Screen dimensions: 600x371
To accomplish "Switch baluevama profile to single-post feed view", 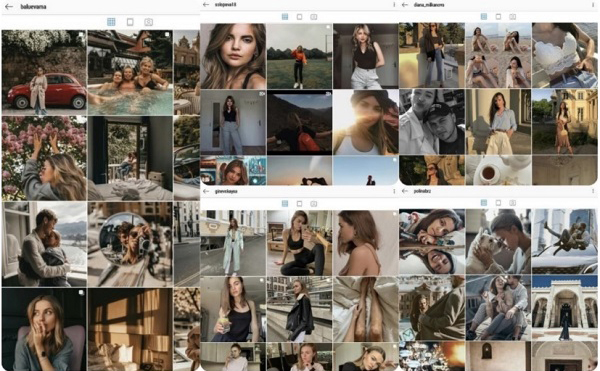I will pyautogui.click(x=130, y=22).
